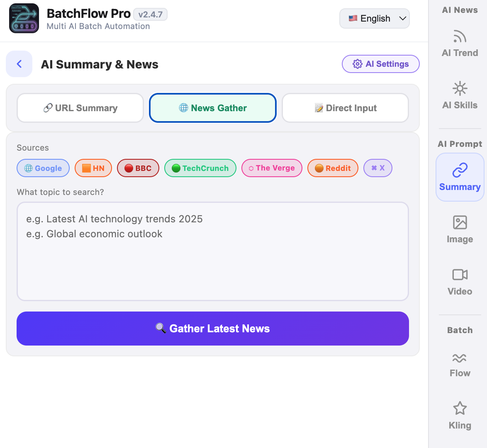Switch to the Direct Input tab

coord(345,108)
